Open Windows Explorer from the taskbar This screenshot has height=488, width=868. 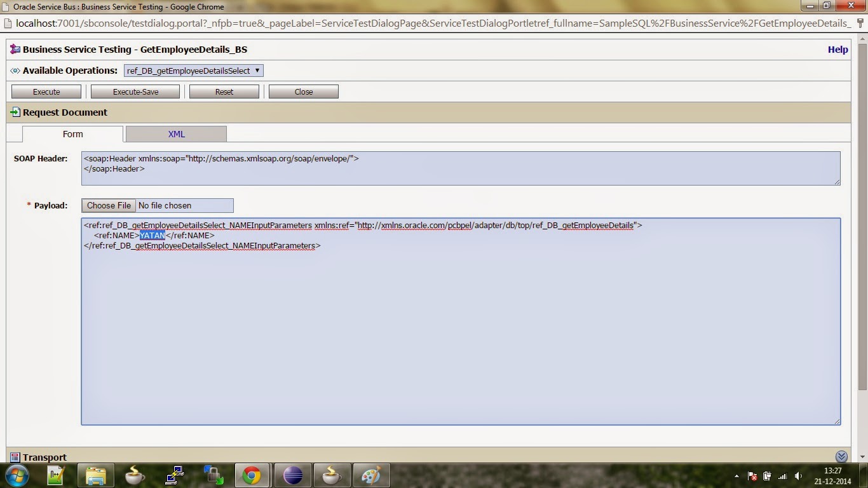[x=95, y=475]
